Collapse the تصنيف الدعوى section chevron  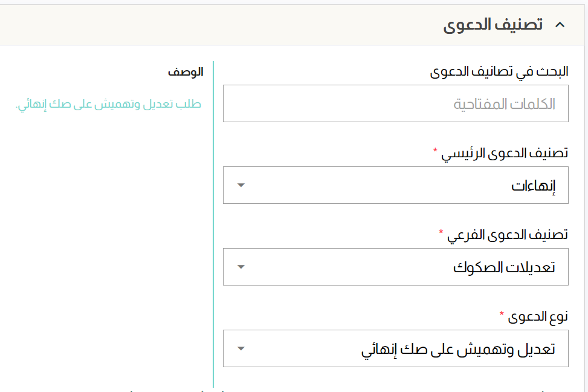tap(560, 25)
